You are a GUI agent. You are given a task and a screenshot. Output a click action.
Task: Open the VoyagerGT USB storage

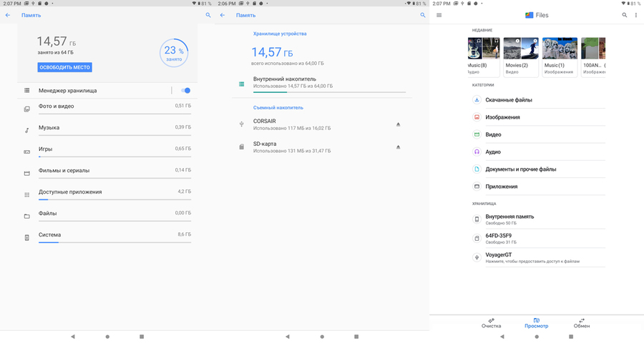538,258
